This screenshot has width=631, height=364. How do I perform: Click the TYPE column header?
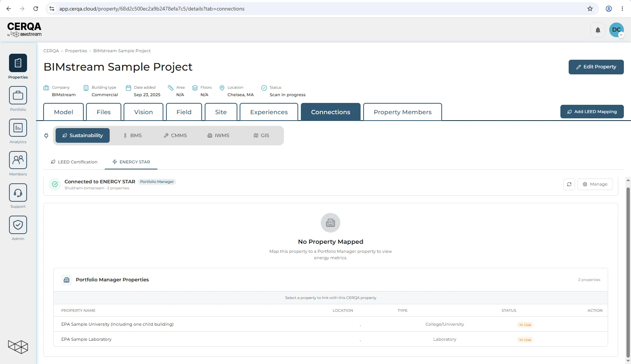403,311
